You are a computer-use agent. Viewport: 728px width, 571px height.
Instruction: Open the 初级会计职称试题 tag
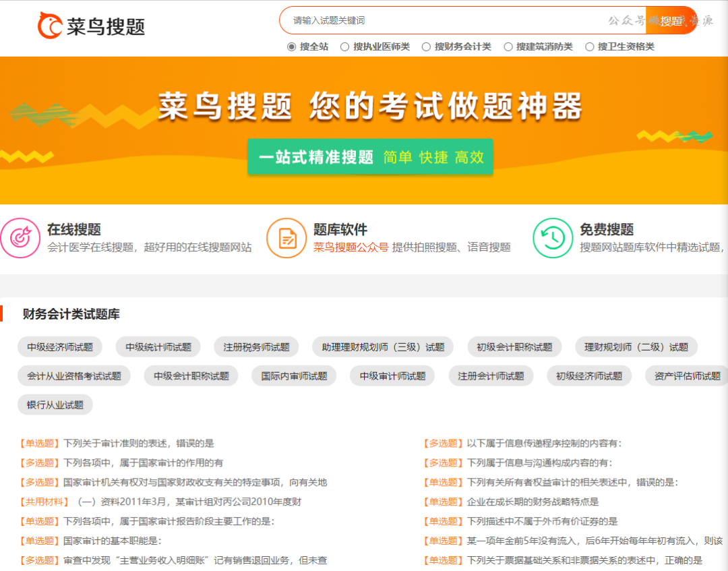(x=514, y=347)
